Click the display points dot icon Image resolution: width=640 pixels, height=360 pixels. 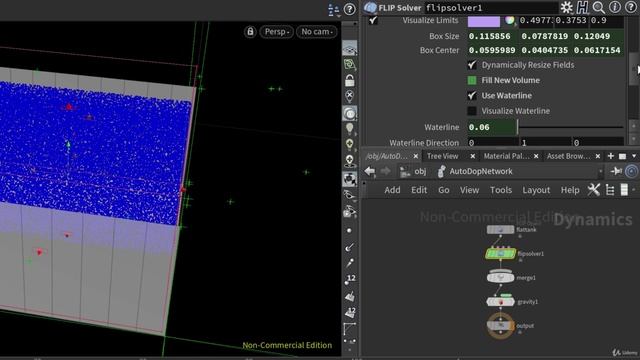point(349,231)
